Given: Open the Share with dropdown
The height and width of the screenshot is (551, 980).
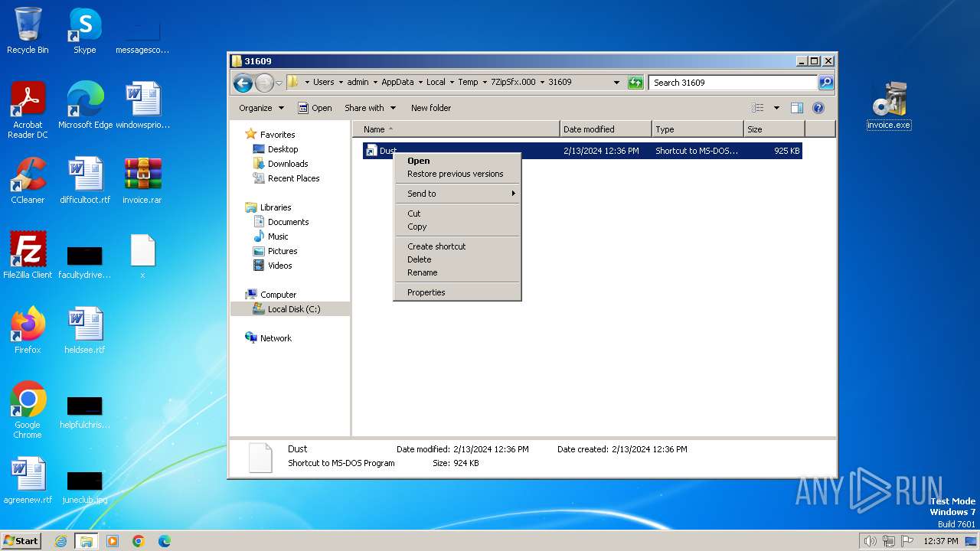Looking at the screenshot, I should (x=370, y=108).
